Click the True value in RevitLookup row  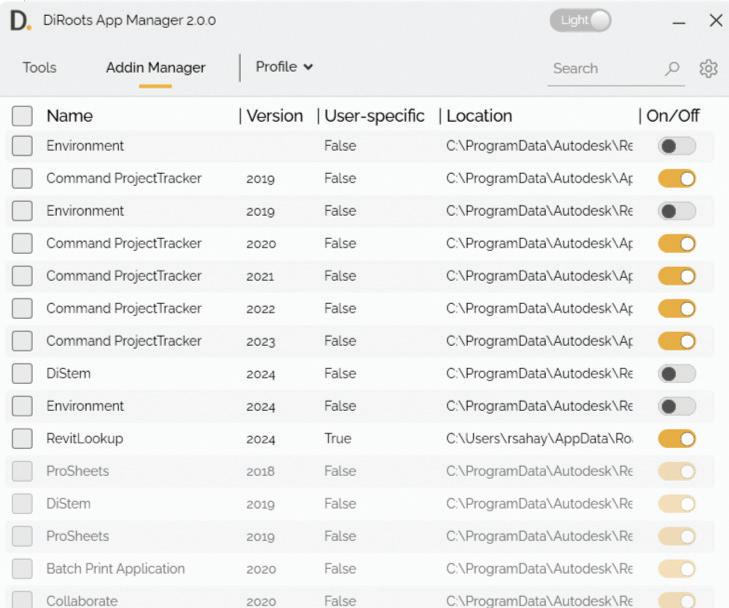[338, 439]
